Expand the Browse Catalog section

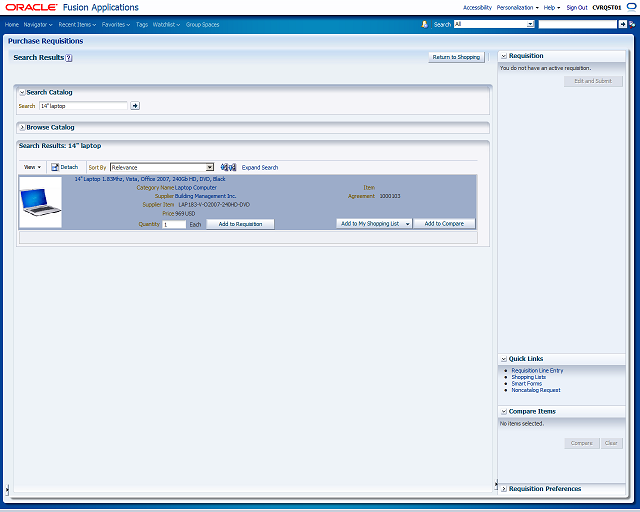(x=22, y=127)
